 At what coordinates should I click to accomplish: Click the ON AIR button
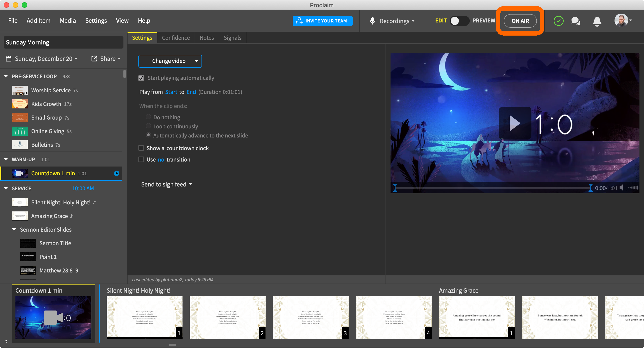pos(520,21)
